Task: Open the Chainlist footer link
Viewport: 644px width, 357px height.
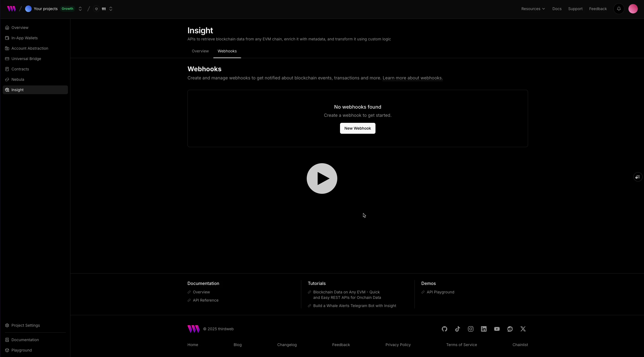Action: [520, 345]
